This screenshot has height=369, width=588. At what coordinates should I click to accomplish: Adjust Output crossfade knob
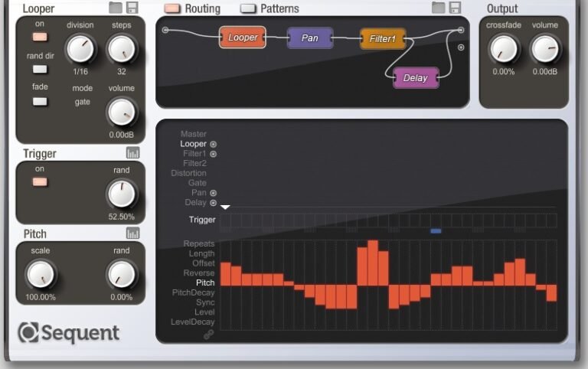tap(504, 49)
